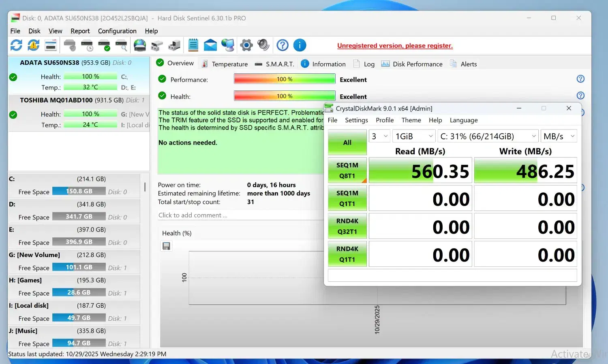Click the Unregistered version, please register link

[x=395, y=45]
